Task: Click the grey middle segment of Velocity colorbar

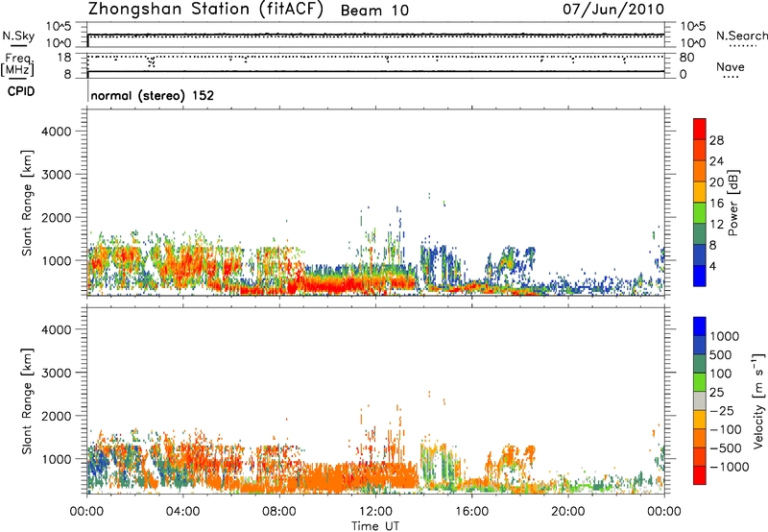Action: click(700, 401)
